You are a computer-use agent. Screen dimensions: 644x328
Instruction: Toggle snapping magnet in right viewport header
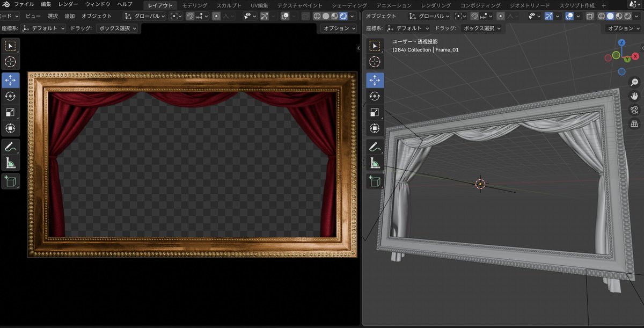tap(474, 16)
